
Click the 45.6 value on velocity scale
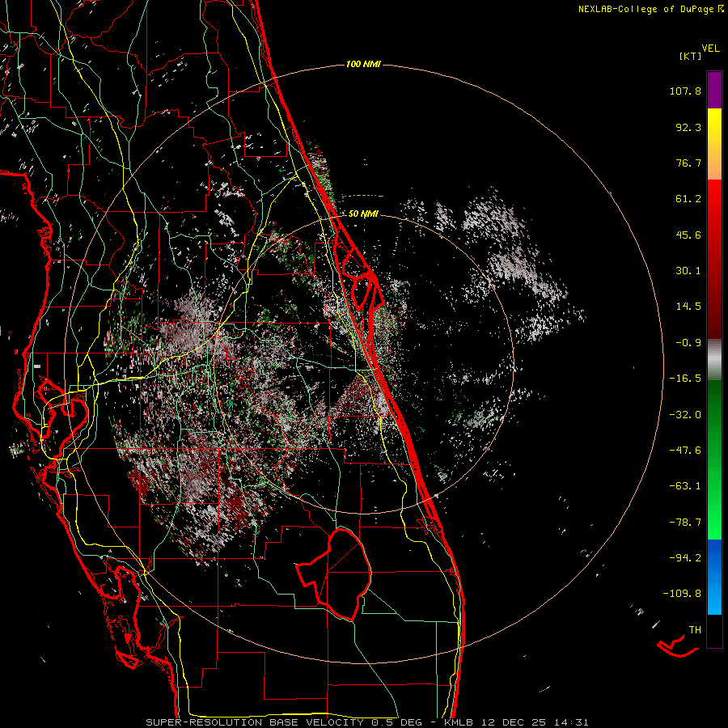tap(688, 235)
